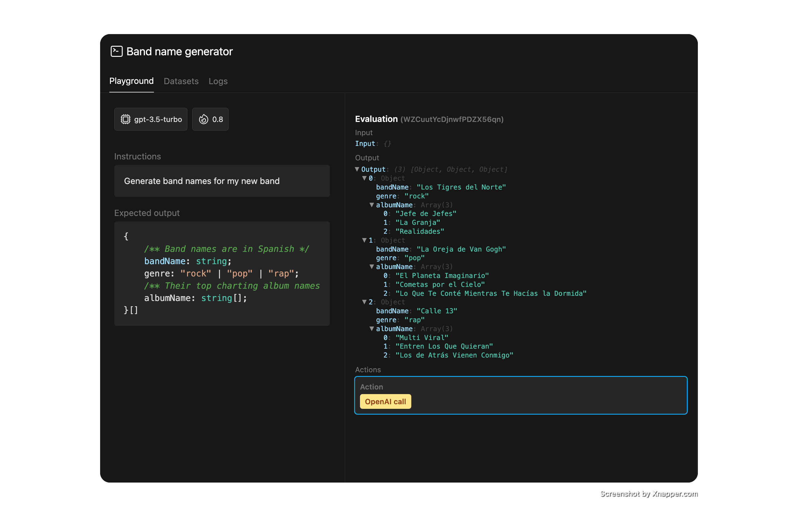The width and height of the screenshot is (798, 532).
Task: Click into the Instructions text field
Action: (x=222, y=181)
